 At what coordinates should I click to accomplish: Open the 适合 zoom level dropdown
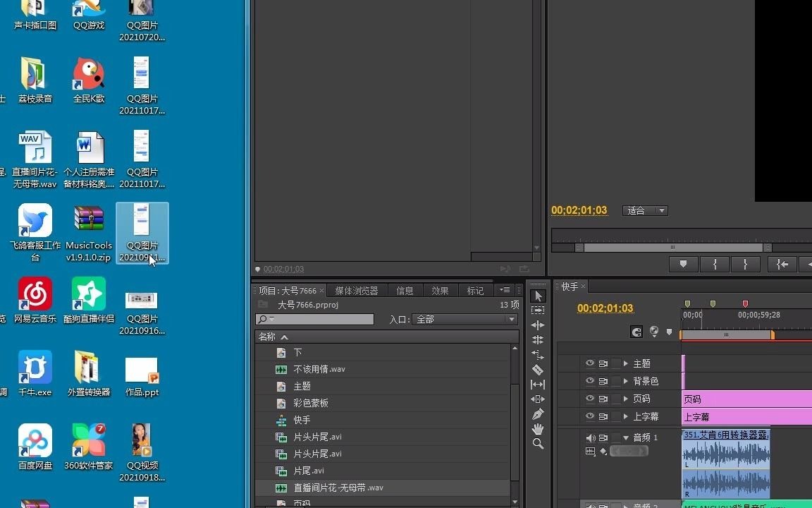click(644, 210)
